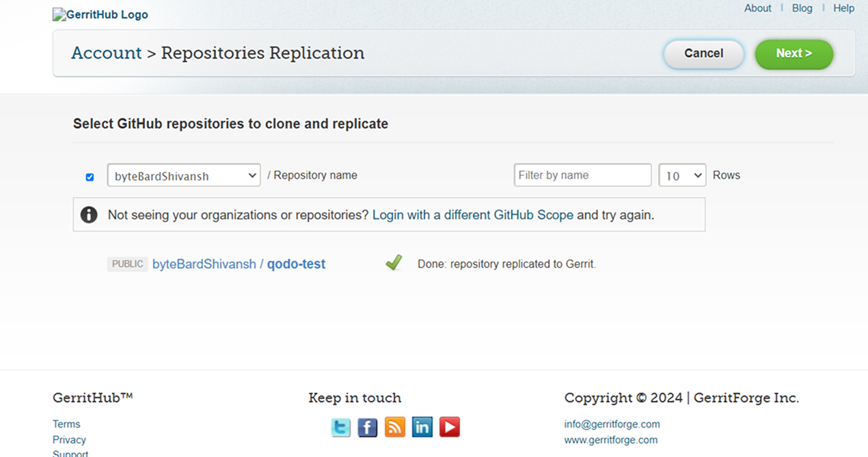This screenshot has width=868, height=457.
Task: Open the Twitter social icon
Action: click(340, 428)
